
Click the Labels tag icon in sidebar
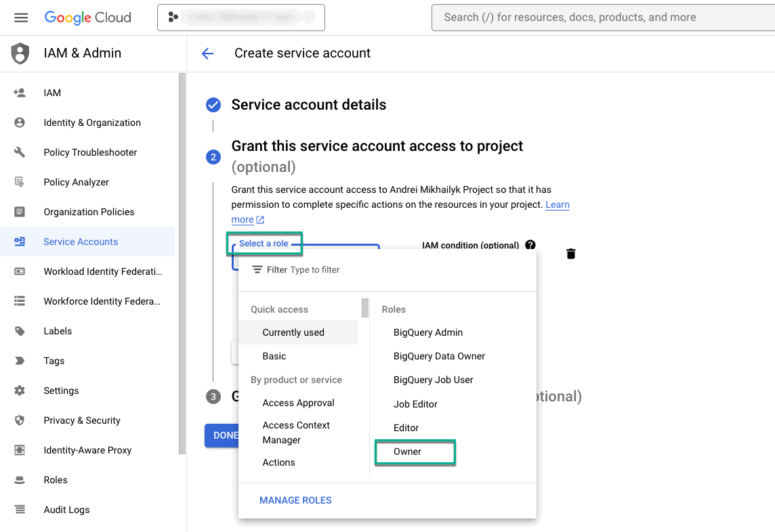click(x=20, y=331)
